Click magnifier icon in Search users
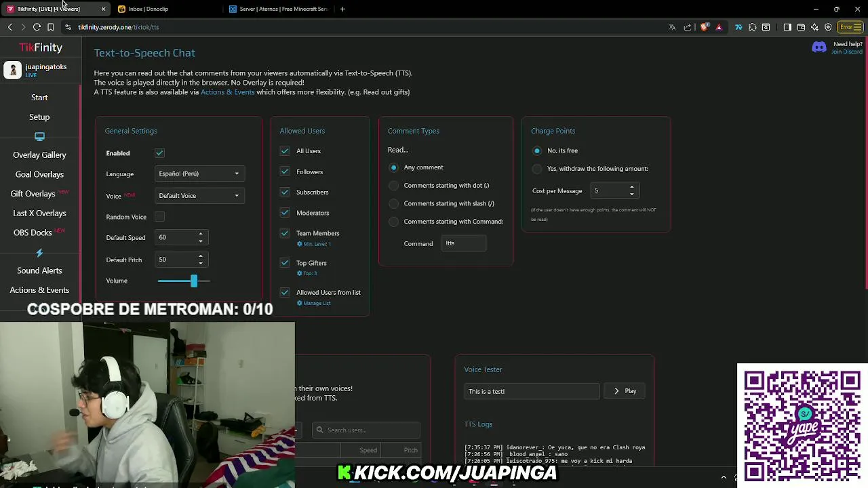 [x=319, y=430]
